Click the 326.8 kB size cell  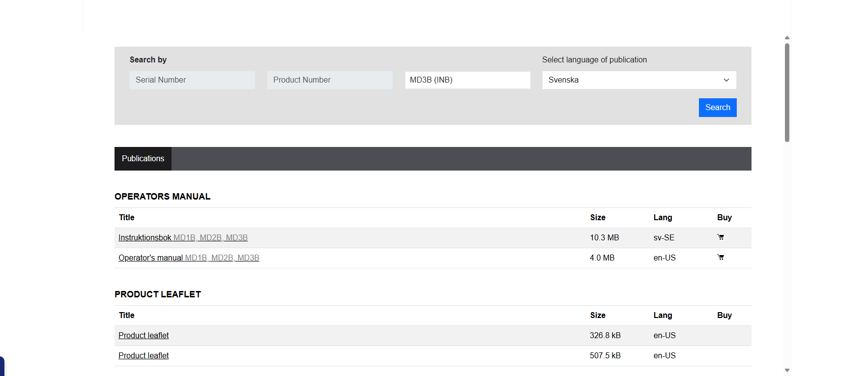tap(605, 336)
